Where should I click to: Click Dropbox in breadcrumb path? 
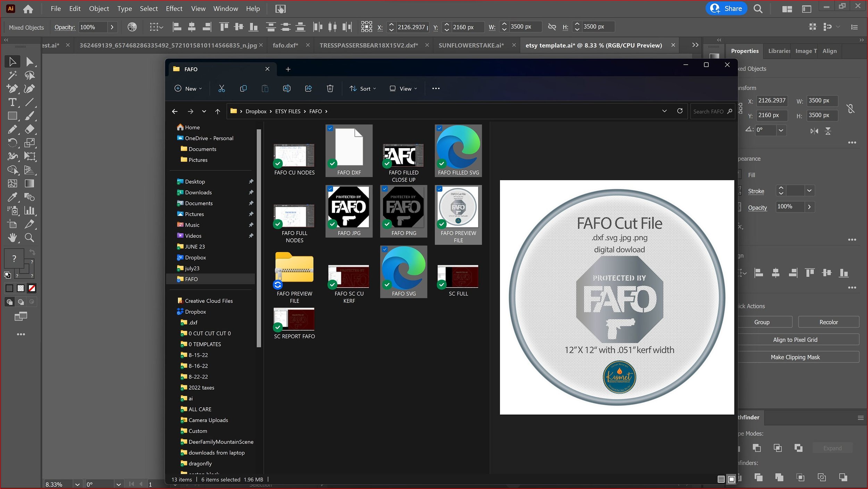pyautogui.click(x=256, y=111)
